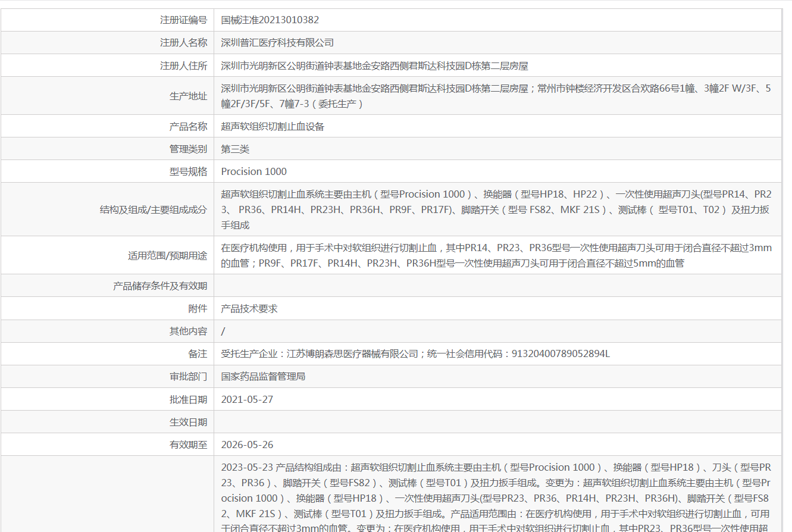Click the 生产地址 row label
Viewport: 792px width, 532px height.
click(x=188, y=96)
